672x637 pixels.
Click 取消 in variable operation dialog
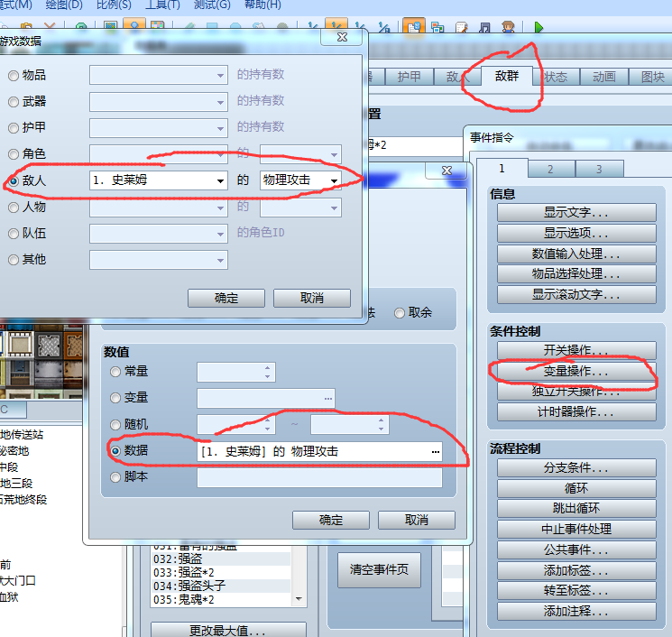click(x=416, y=520)
